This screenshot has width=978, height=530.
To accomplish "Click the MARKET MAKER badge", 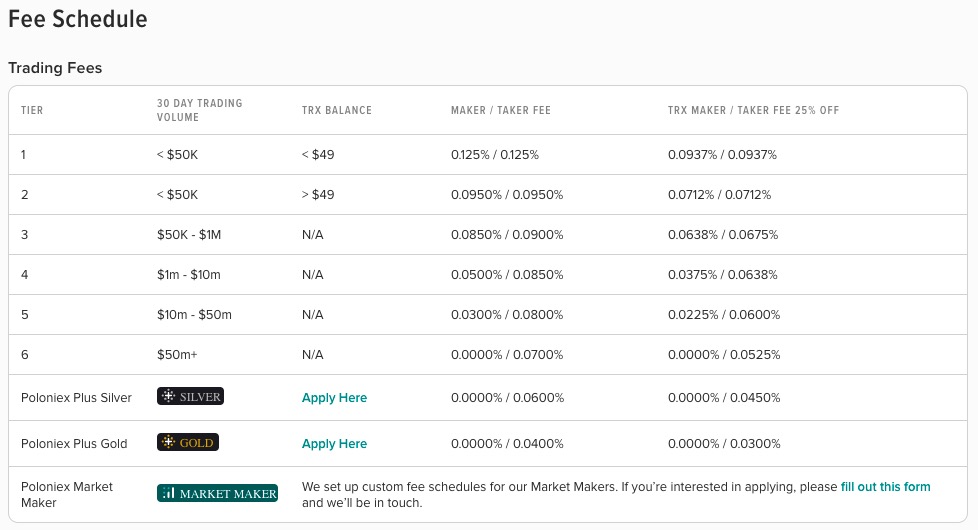I will click(217, 493).
